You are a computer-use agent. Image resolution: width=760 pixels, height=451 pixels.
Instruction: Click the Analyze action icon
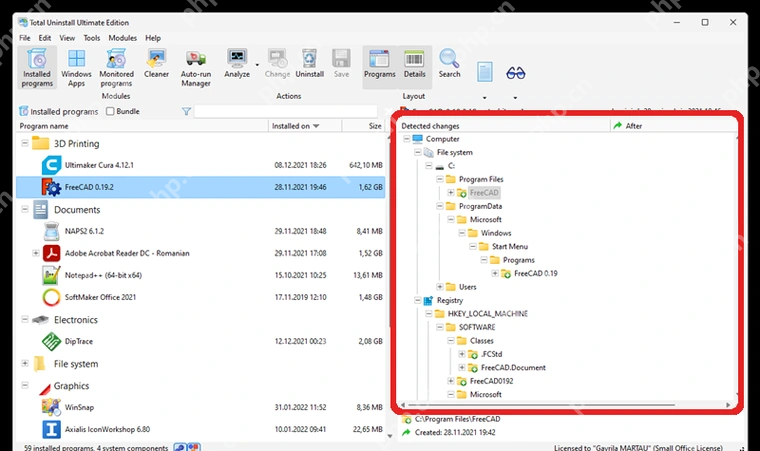click(x=237, y=59)
